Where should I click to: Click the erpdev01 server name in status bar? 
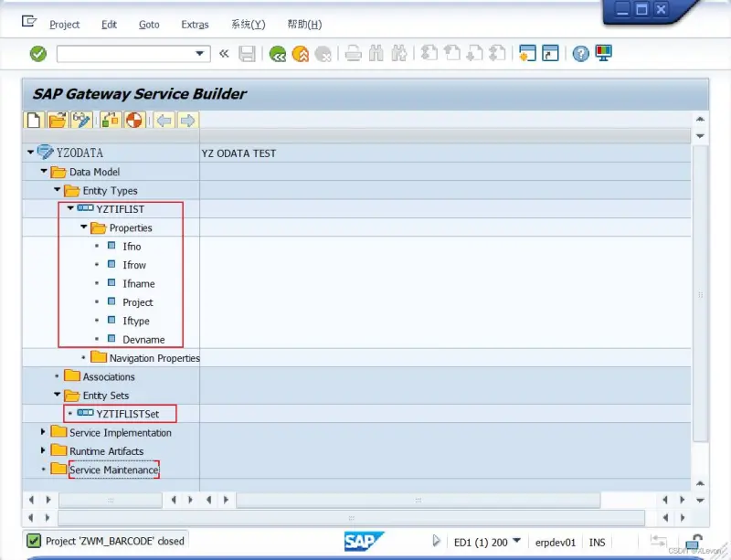(x=556, y=543)
